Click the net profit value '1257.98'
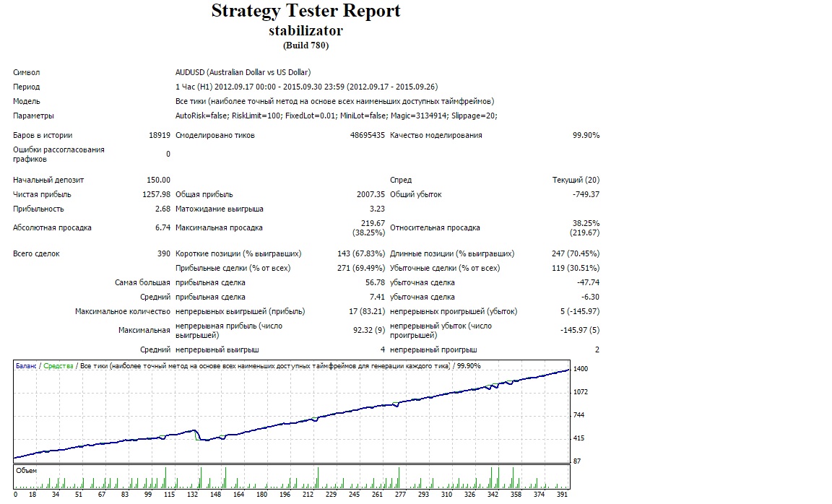The image size is (832, 504). click(157, 195)
